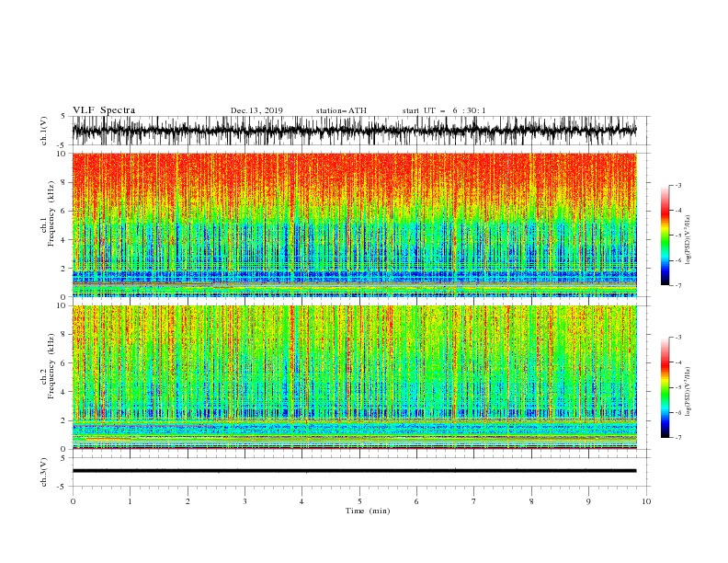Viewport: 728px width, 563px height.
Task: Click the '2' kHz tick of ch.2 spectrogram
Action: click(x=63, y=420)
